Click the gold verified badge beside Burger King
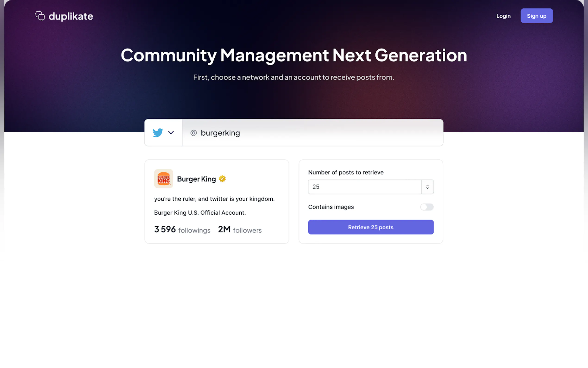 tap(222, 179)
